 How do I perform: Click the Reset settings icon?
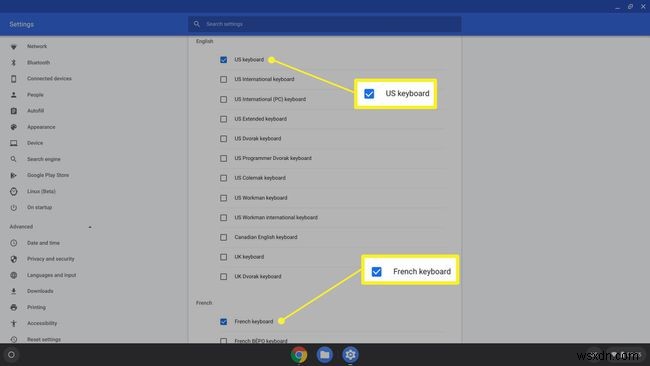click(14, 339)
